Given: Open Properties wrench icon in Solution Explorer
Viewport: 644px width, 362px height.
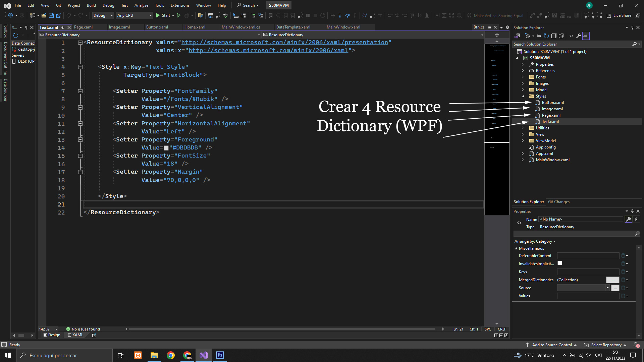Looking at the screenshot, I should click(x=579, y=36).
